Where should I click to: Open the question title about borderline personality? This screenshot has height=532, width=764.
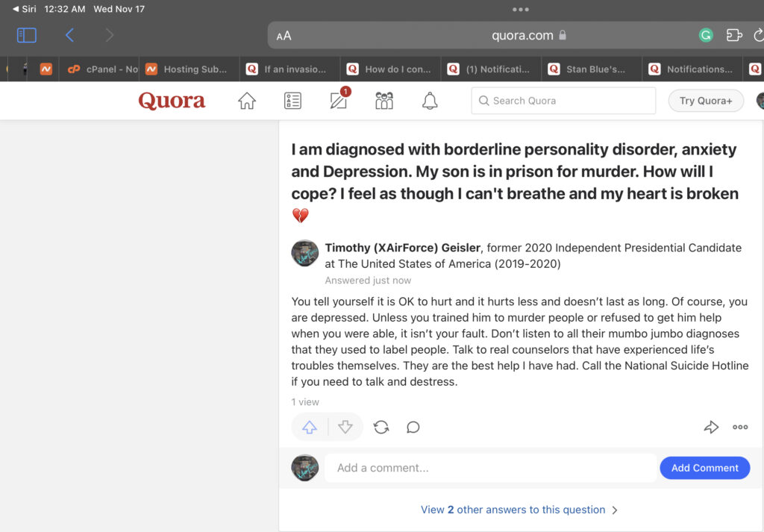(x=515, y=181)
